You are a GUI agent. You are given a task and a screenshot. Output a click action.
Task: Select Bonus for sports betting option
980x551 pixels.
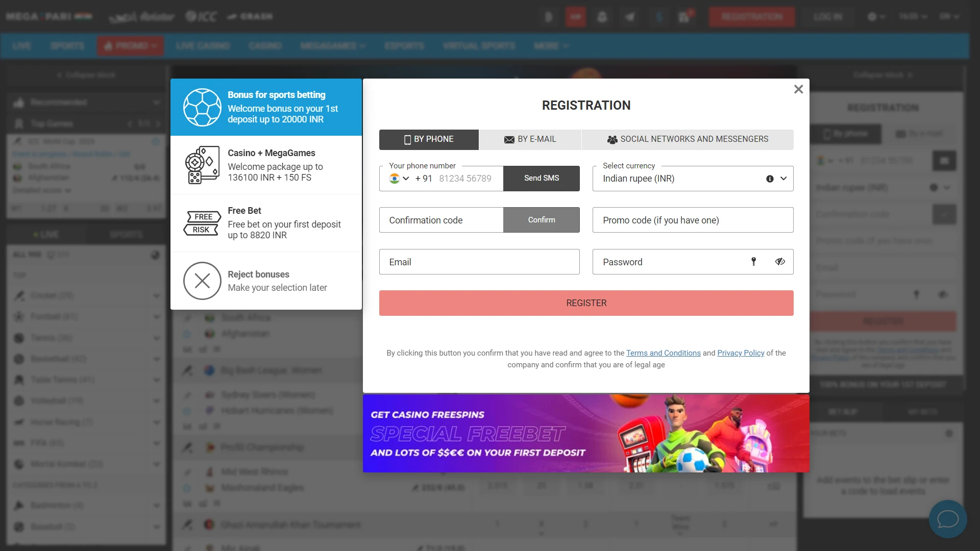266,106
